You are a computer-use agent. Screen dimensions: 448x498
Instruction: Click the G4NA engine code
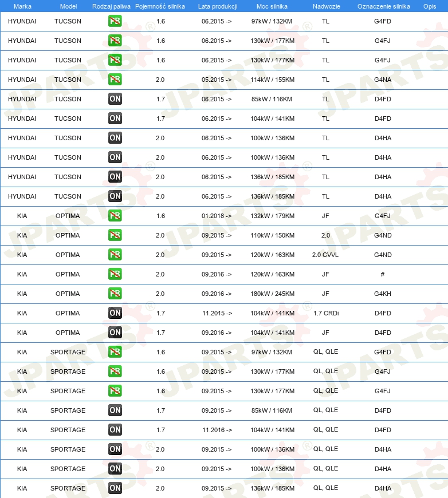[x=383, y=80]
